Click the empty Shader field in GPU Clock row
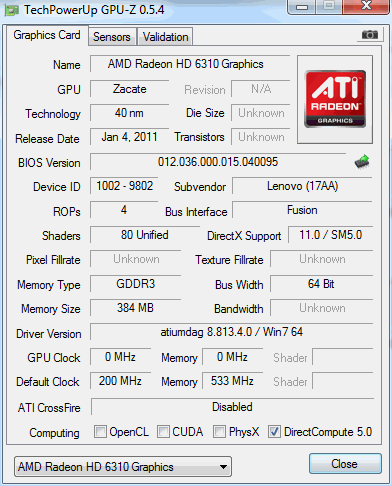 coord(343,357)
